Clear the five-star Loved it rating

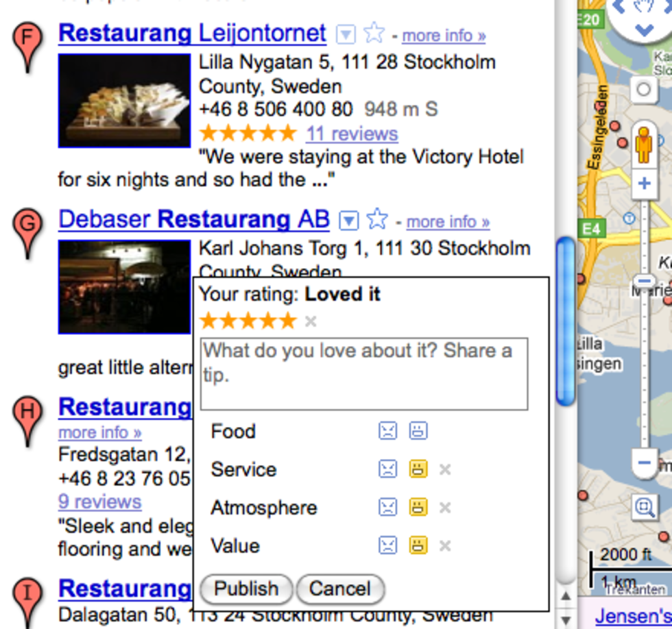[x=311, y=321]
